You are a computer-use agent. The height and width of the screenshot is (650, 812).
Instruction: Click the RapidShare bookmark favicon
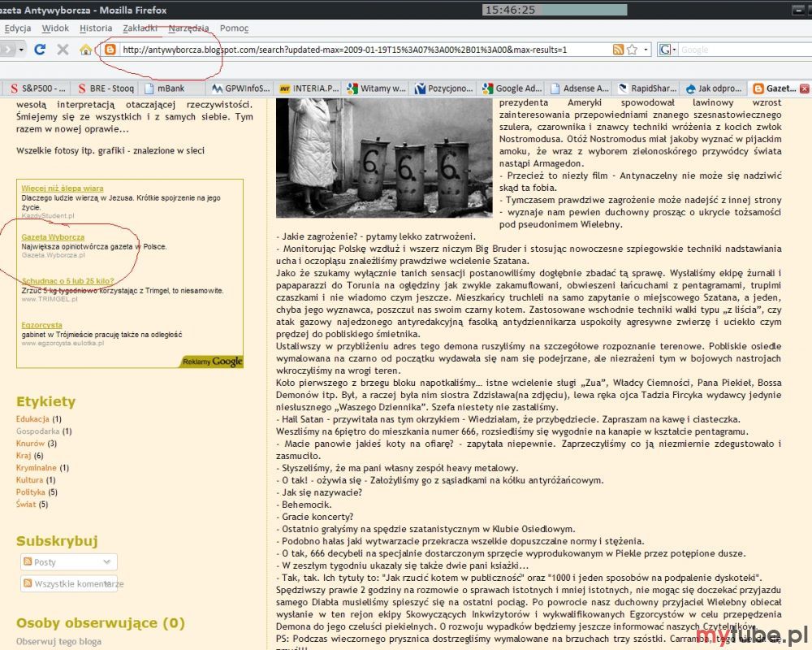point(624,89)
